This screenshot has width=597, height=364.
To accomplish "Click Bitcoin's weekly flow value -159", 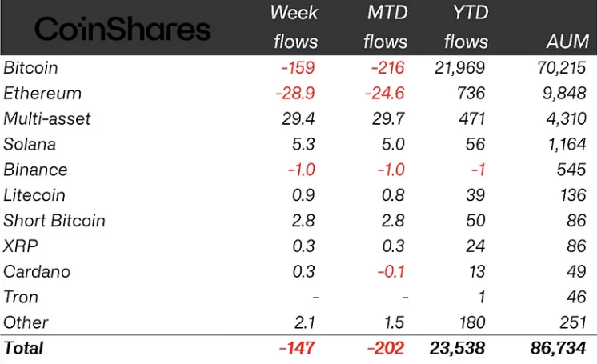I will point(299,67).
